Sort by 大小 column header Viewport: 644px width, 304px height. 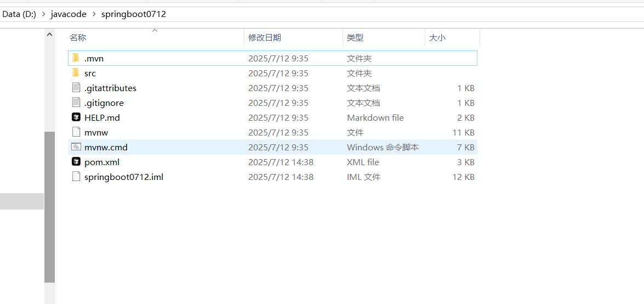point(437,38)
